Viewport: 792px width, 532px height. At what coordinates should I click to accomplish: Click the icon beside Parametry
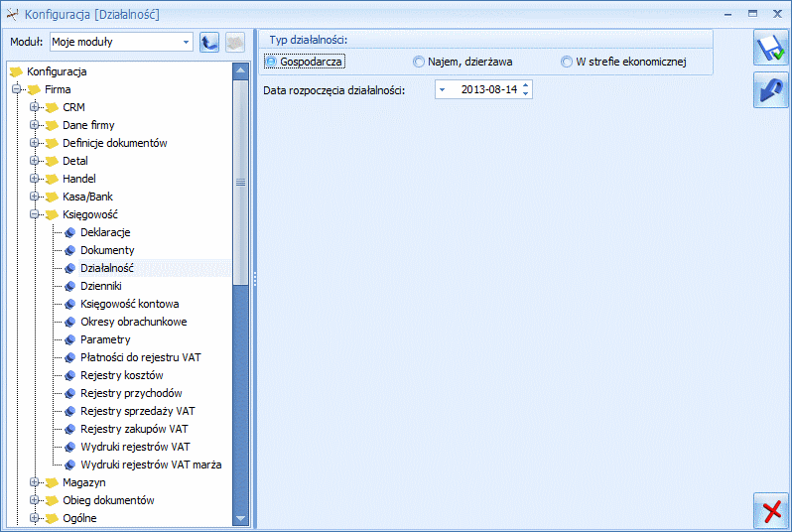coord(70,340)
